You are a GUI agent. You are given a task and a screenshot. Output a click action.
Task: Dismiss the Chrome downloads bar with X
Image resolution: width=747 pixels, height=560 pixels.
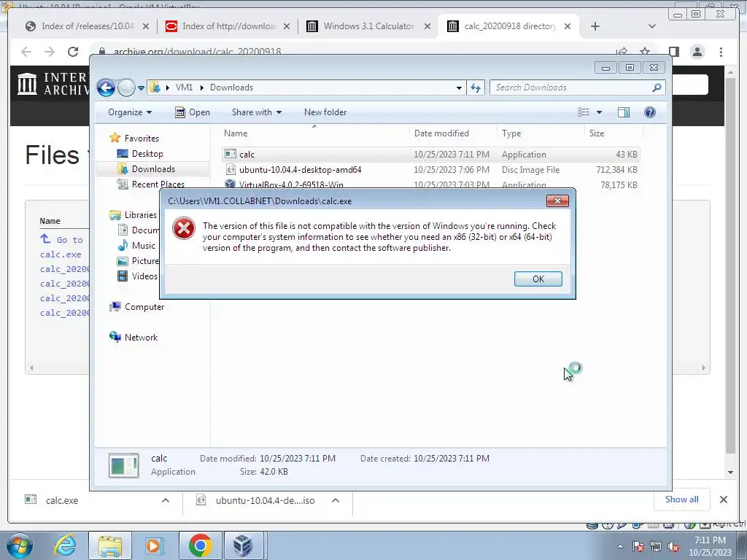tap(723, 499)
